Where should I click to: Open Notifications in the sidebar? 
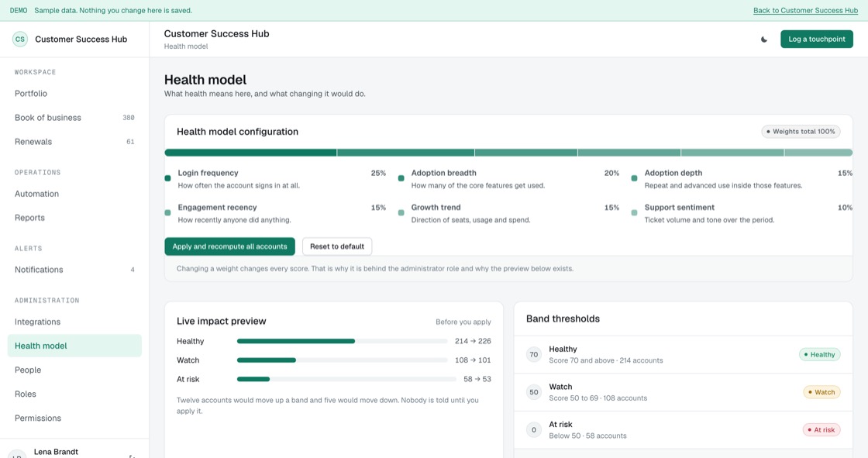tap(74, 270)
